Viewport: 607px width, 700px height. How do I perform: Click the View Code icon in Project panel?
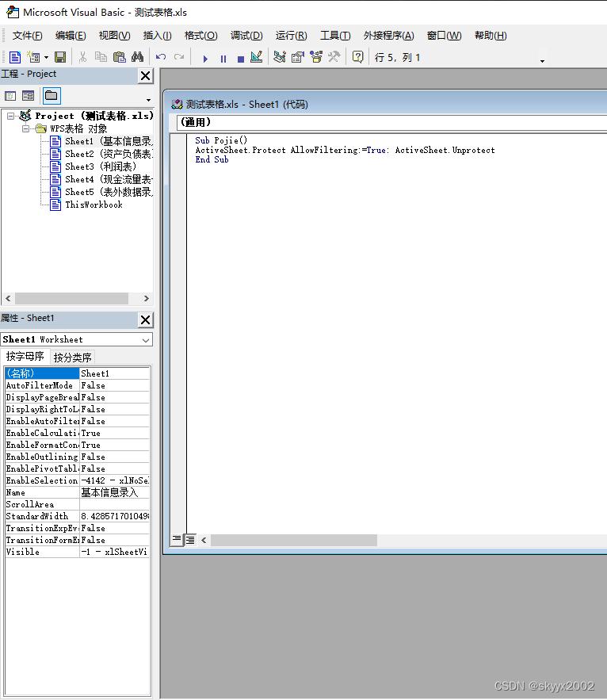click(x=11, y=96)
